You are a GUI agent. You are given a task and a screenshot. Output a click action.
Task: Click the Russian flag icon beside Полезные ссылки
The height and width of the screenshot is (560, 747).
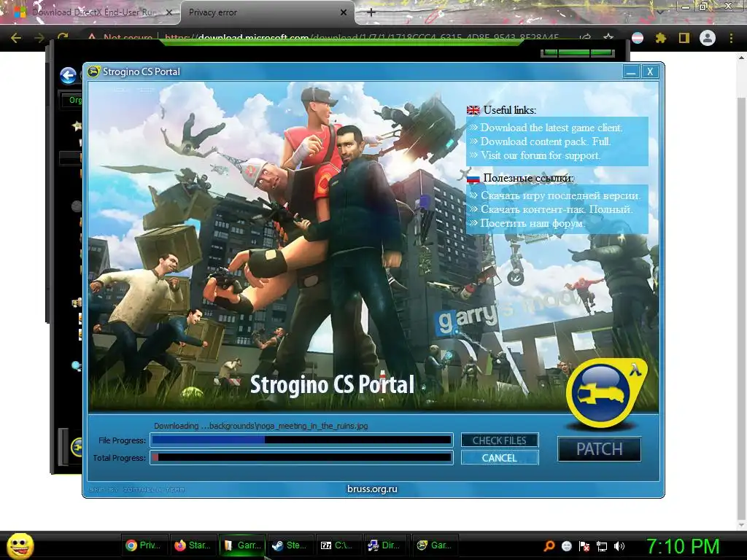point(473,178)
